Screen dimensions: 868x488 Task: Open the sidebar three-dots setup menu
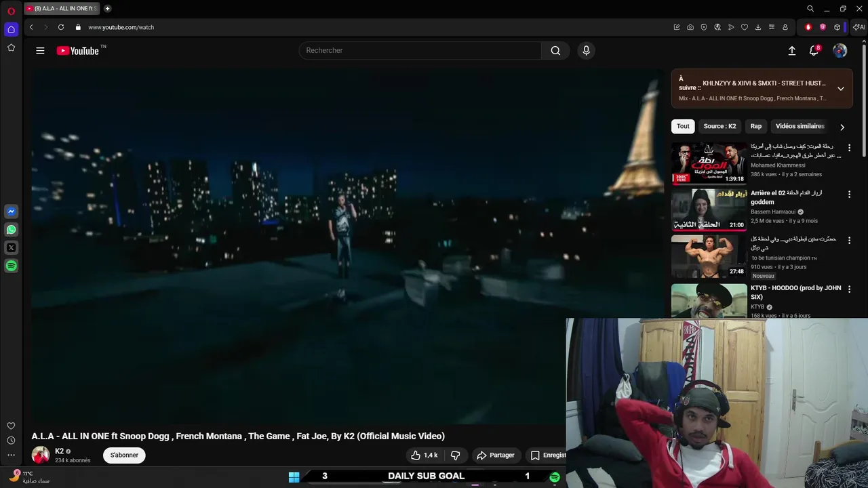[11, 455]
